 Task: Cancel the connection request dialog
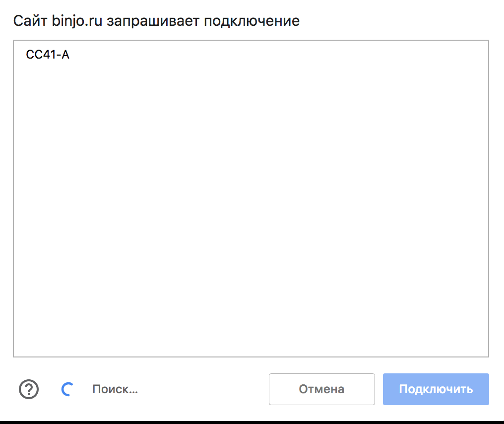(x=321, y=389)
